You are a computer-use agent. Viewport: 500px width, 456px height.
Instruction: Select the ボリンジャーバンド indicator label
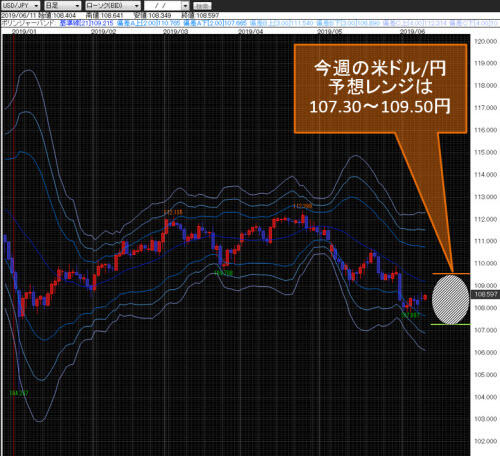28,23
